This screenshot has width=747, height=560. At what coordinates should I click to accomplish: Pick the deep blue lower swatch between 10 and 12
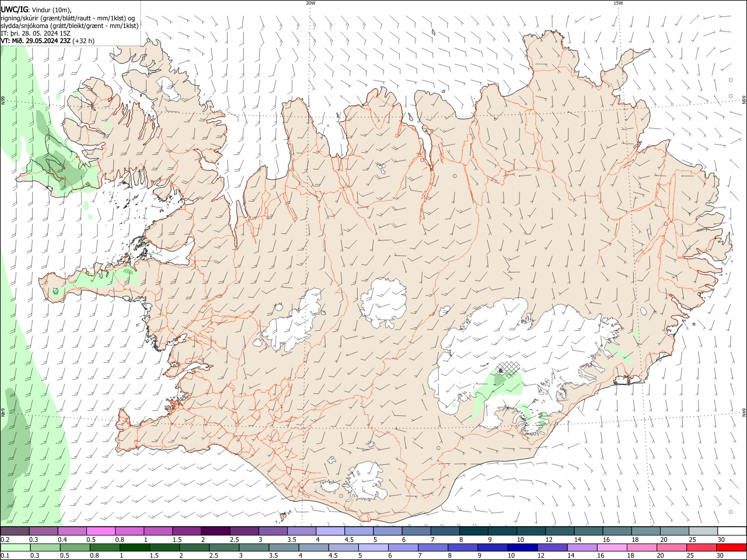(522, 547)
